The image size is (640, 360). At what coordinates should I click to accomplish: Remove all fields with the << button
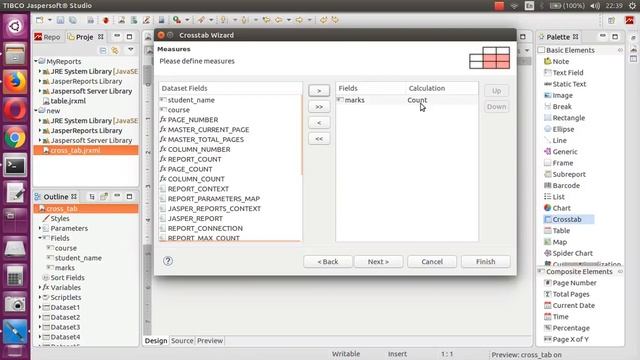(x=319, y=139)
